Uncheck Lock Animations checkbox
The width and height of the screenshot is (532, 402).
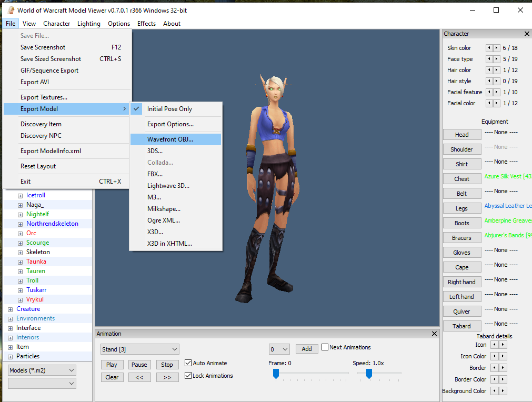(x=188, y=376)
